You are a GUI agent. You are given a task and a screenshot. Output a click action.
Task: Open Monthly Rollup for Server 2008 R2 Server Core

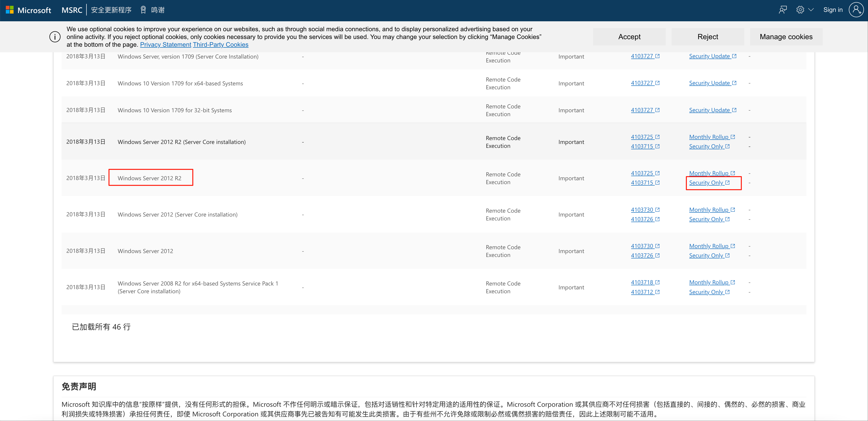[x=712, y=282]
